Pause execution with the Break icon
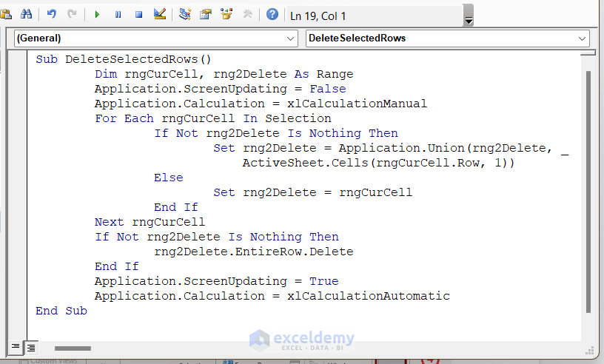604x364 pixels. [x=118, y=15]
